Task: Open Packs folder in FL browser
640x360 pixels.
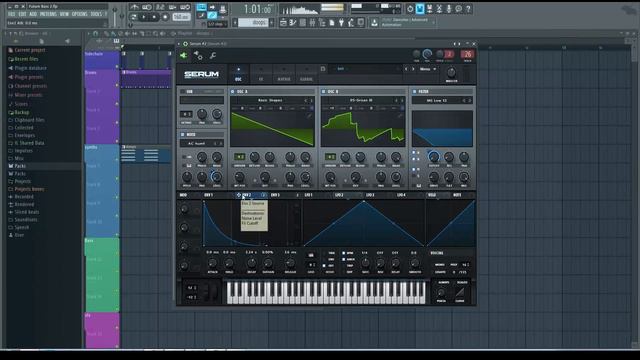Action: [x=20, y=166]
